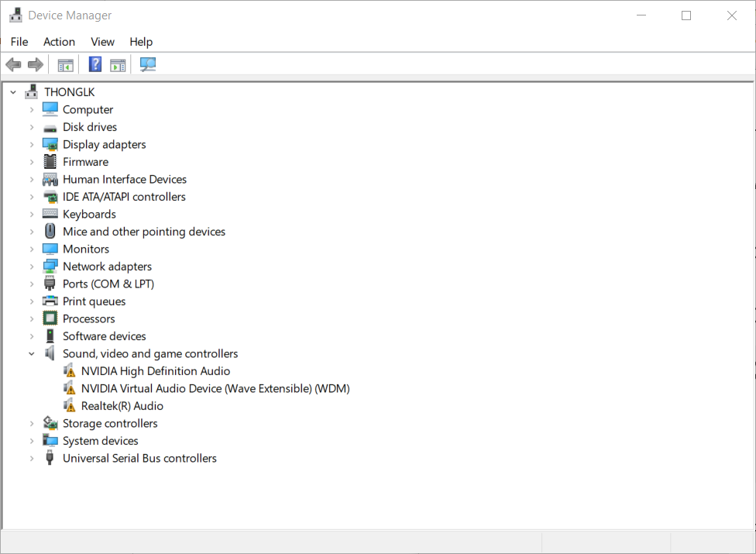Open the View menu
This screenshot has width=756, height=554.
coord(103,42)
